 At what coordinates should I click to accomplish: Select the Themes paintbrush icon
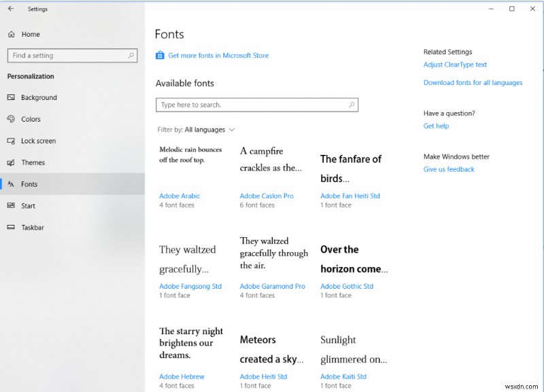(12, 162)
